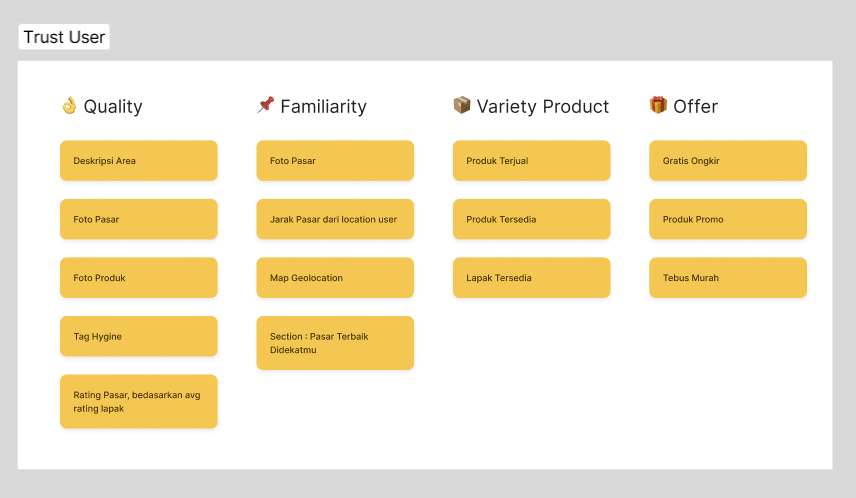This screenshot has width=856, height=498.
Task: Select the Offer column heading
Action: [696, 106]
